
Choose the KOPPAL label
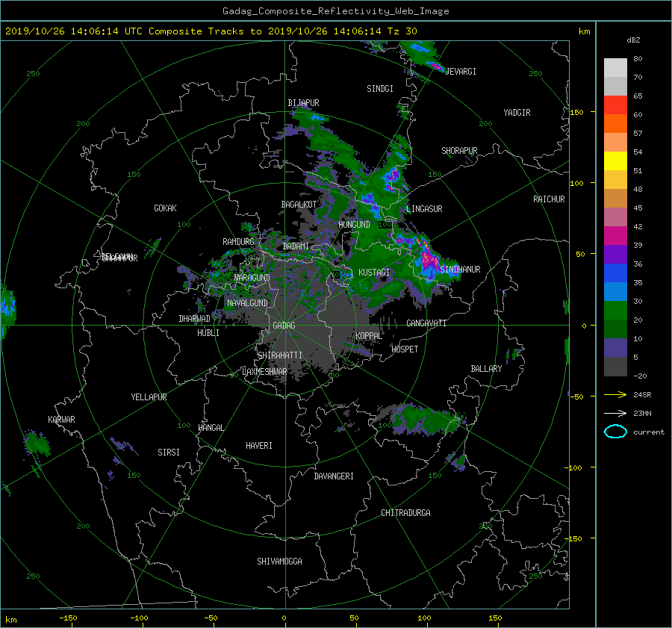[369, 336]
